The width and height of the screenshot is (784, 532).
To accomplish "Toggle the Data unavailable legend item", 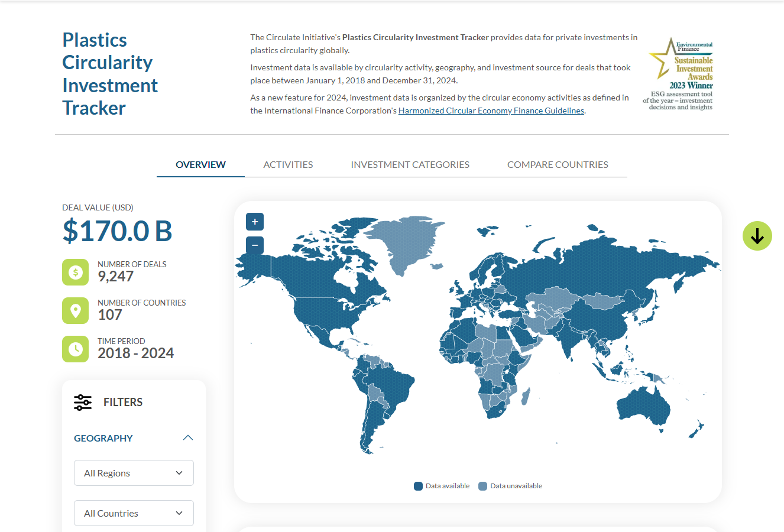I will (x=510, y=486).
